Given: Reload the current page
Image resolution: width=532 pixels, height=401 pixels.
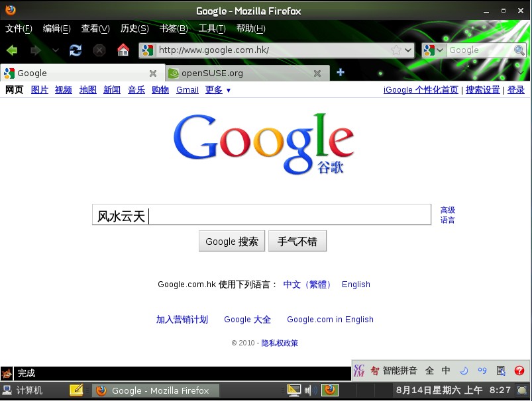Looking at the screenshot, I should 76,50.
